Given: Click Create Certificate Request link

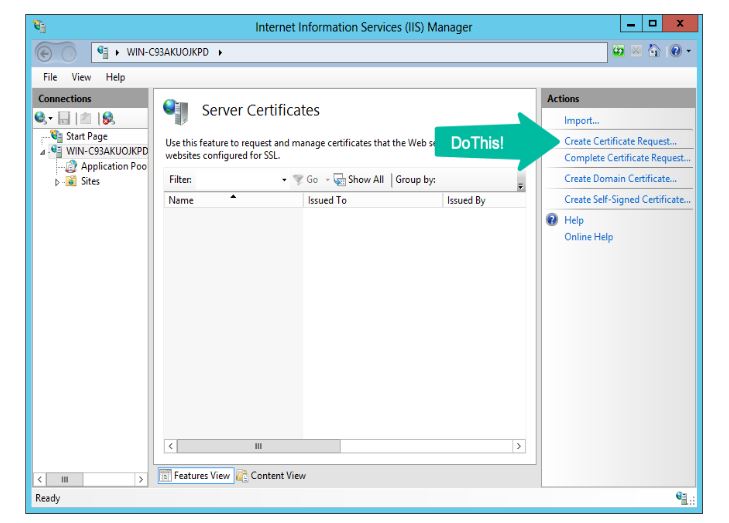Looking at the screenshot, I should point(620,141).
